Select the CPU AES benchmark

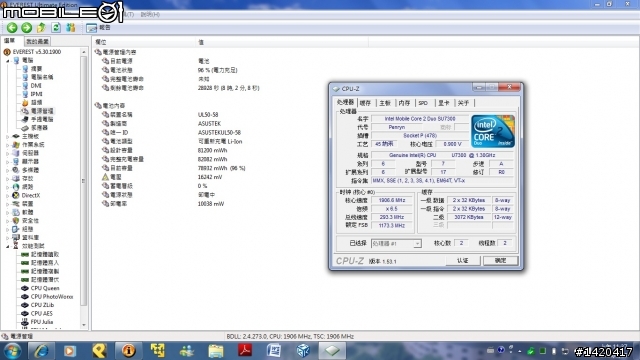pyautogui.click(x=42, y=313)
